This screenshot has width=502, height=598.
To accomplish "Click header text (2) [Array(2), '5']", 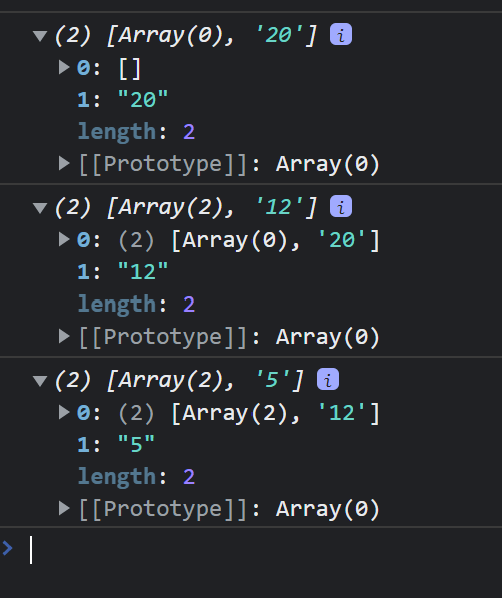I will tap(179, 380).
